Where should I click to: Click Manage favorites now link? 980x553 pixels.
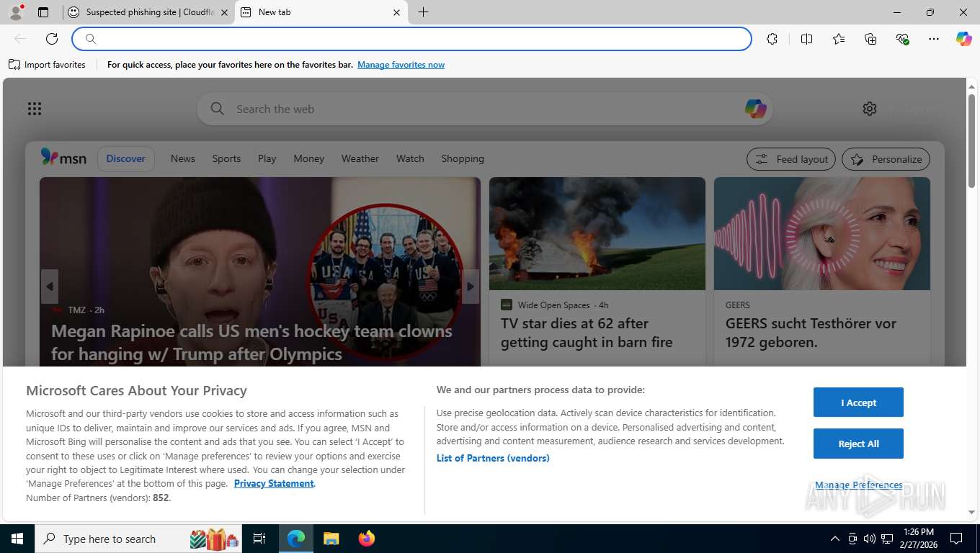click(401, 65)
